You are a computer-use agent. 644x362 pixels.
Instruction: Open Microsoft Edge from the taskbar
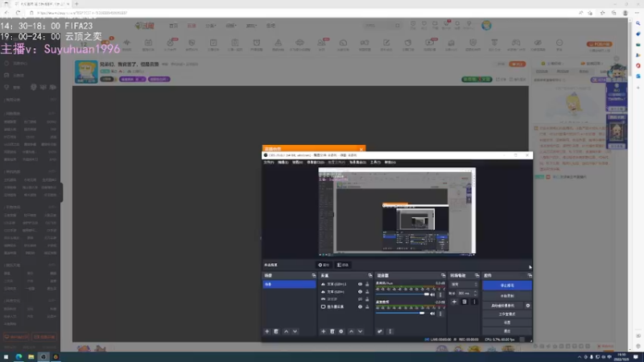[19, 356]
